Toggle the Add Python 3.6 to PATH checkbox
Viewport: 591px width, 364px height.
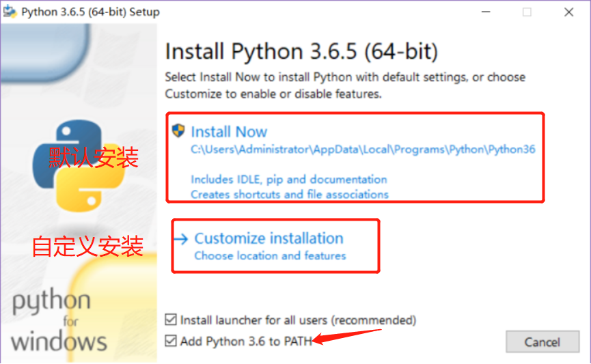click(171, 340)
